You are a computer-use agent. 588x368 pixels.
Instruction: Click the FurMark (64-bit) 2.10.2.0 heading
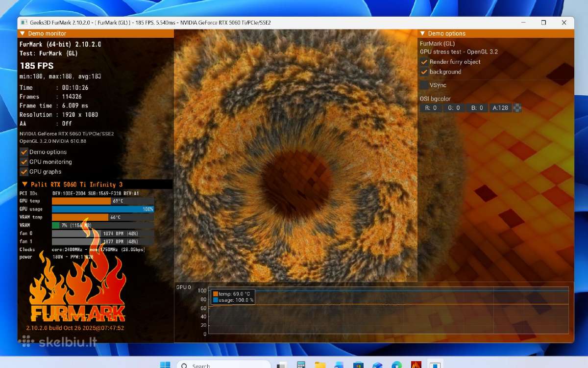(60, 44)
